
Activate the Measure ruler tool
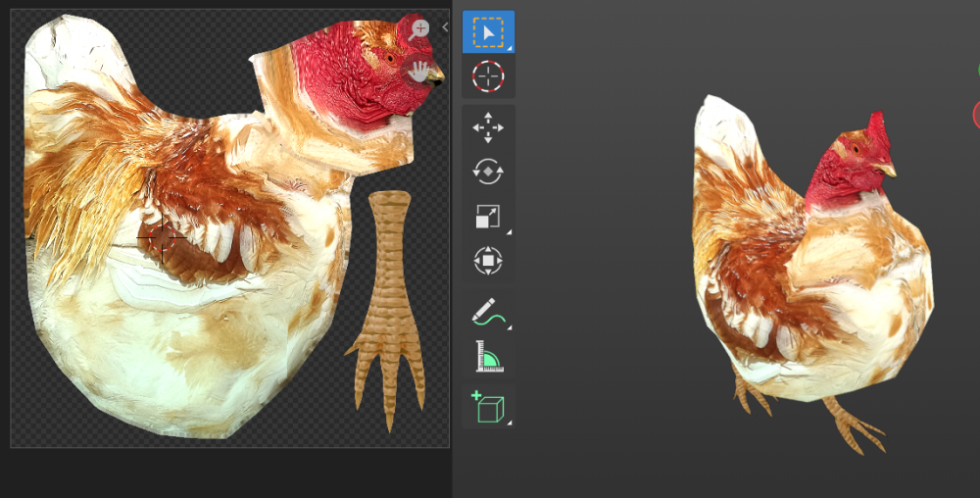pyautogui.click(x=488, y=356)
